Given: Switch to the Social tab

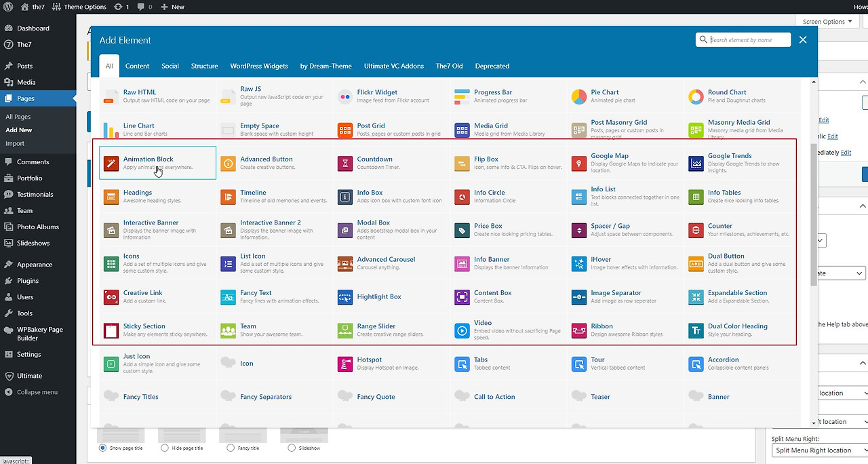Looking at the screenshot, I should [x=170, y=66].
